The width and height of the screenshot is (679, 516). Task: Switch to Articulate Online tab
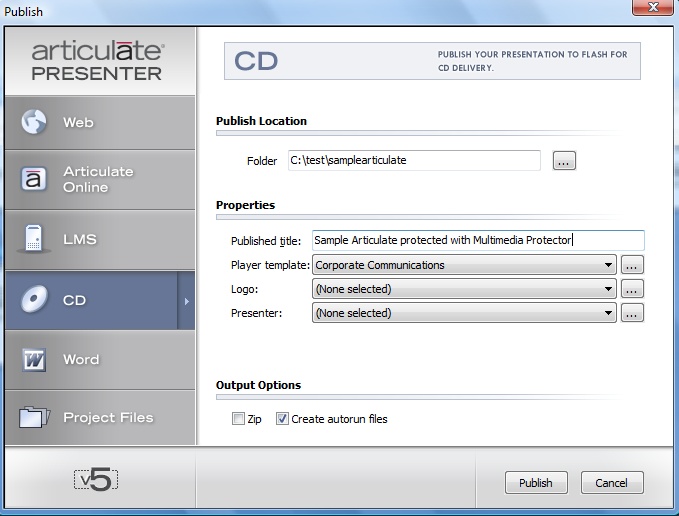coord(100,180)
